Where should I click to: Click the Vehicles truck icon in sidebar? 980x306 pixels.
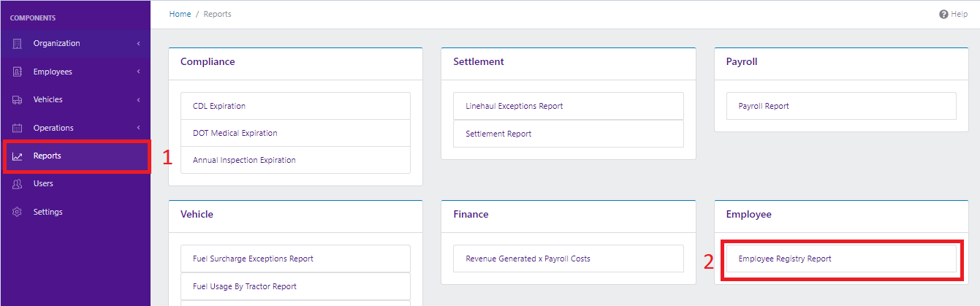click(x=18, y=100)
